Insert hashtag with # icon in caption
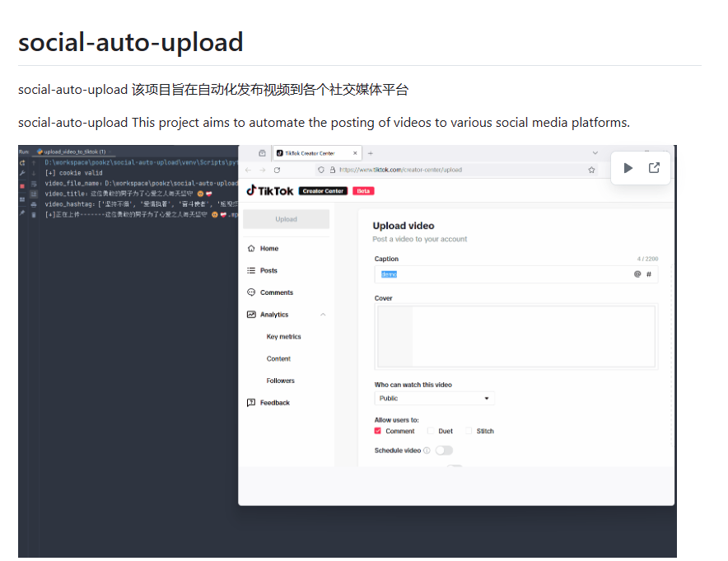 click(649, 274)
